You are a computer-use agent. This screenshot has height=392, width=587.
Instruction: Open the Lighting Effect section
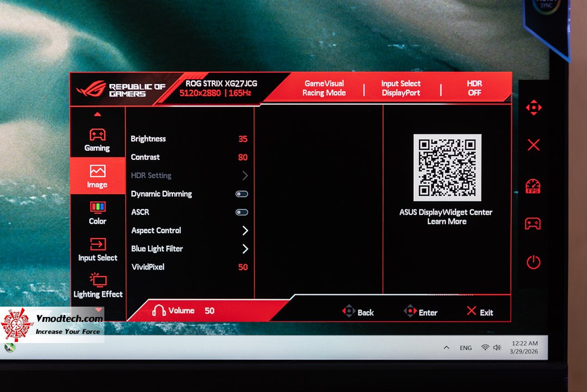click(98, 285)
